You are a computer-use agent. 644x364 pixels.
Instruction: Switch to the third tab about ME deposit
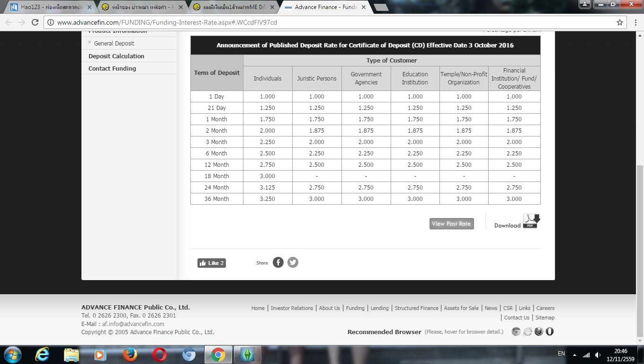click(x=232, y=7)
